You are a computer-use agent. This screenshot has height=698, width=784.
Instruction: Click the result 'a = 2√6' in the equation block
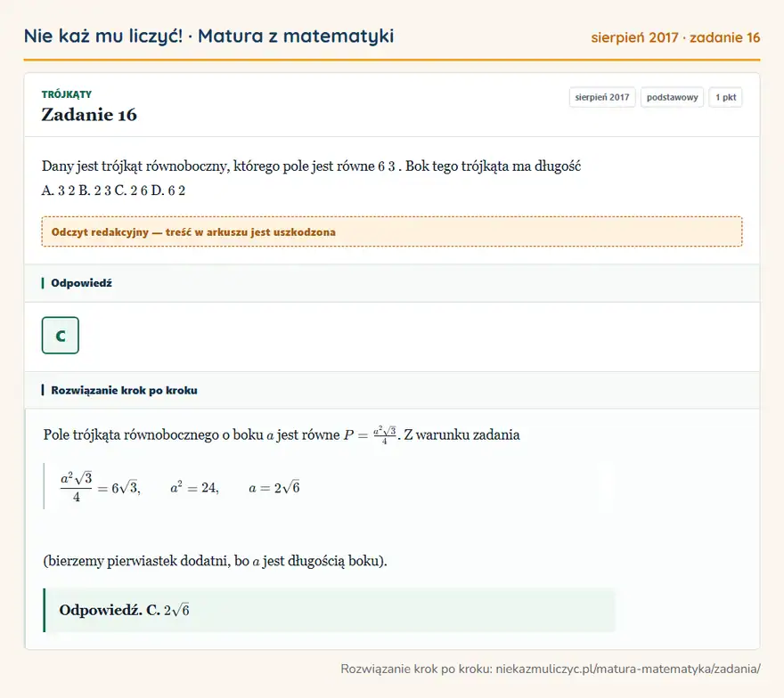point(274,487)
